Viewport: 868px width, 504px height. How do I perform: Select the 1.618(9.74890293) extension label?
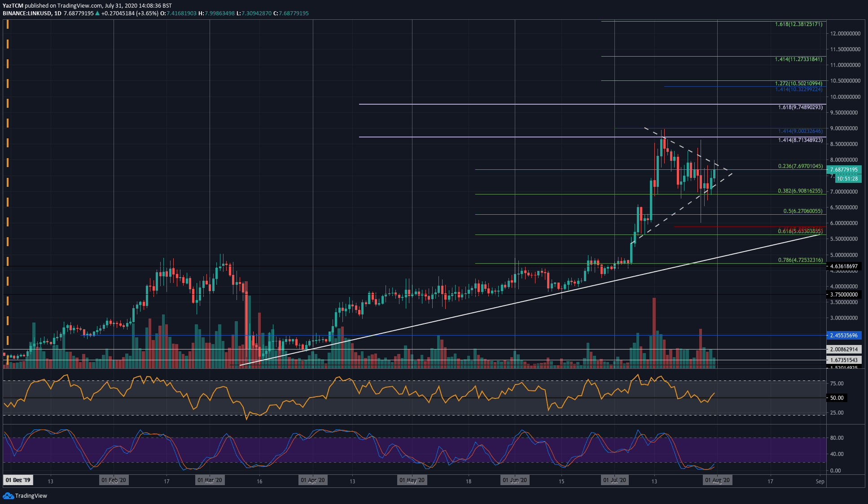pyautogui.click(x=800, y=108)
